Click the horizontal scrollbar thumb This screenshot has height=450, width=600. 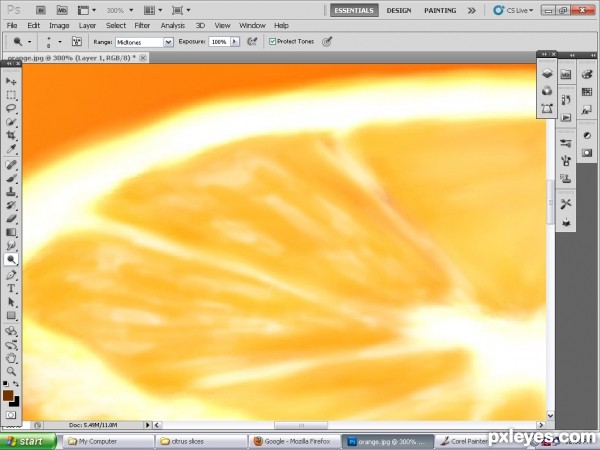[x=301, y=425]
